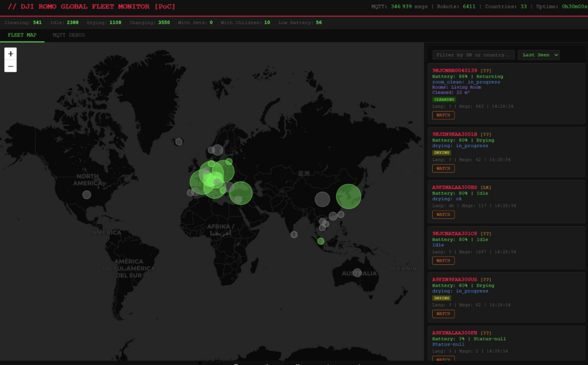This screenshot has height=365, width=588.
Task: Click WATCH on robot A9FZNALAA300HS
Action: 443,214
